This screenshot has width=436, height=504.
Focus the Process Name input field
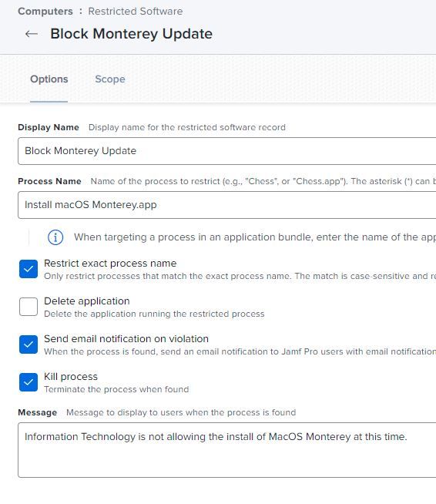click(226, 205)
